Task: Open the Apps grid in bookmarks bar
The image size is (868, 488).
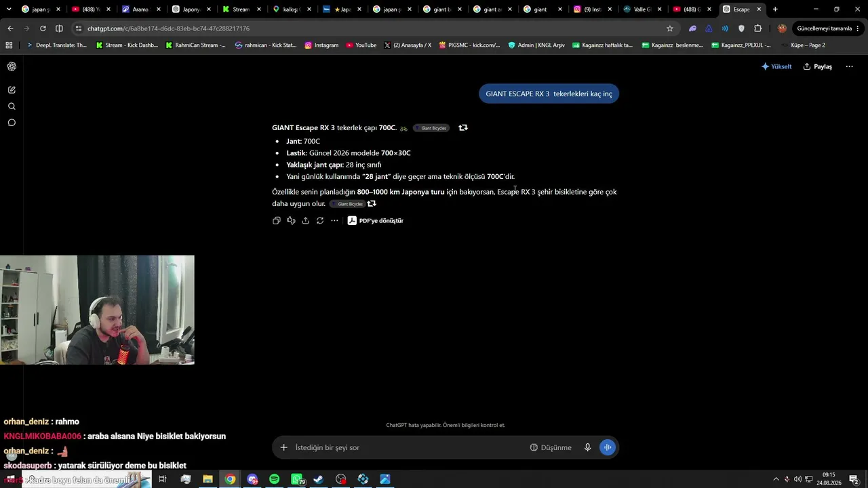Action: coord(9,45)
